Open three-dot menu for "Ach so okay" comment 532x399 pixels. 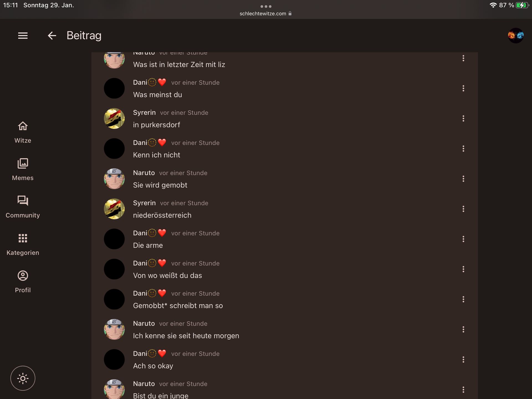pos(463,360)
